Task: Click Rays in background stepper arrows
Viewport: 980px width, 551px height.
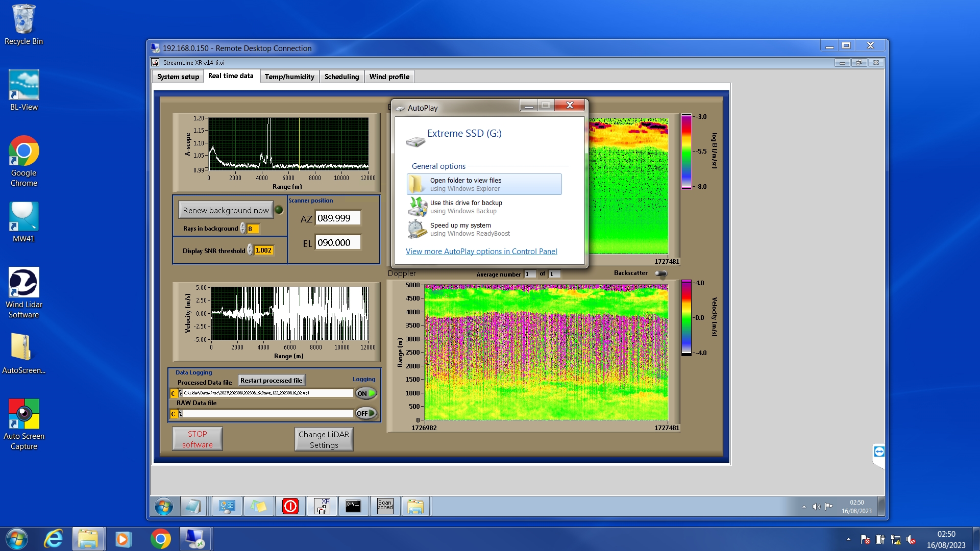Action: click(x=243, y=229)
